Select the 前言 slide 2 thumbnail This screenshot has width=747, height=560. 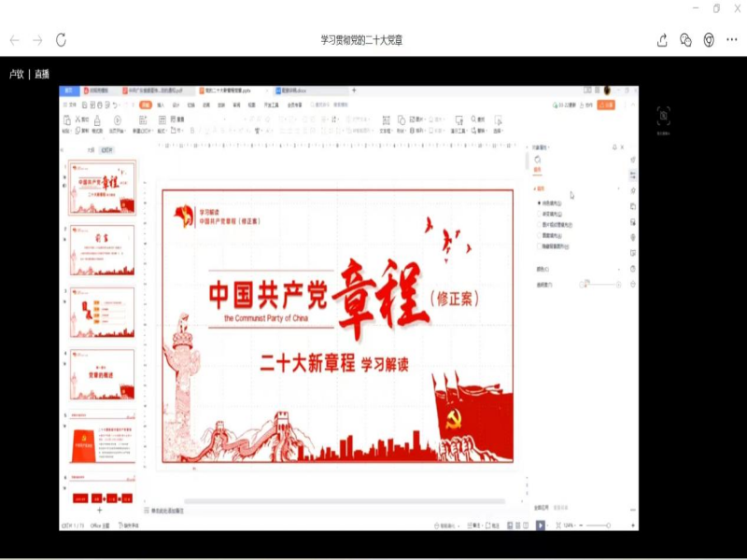pos(102,250)
